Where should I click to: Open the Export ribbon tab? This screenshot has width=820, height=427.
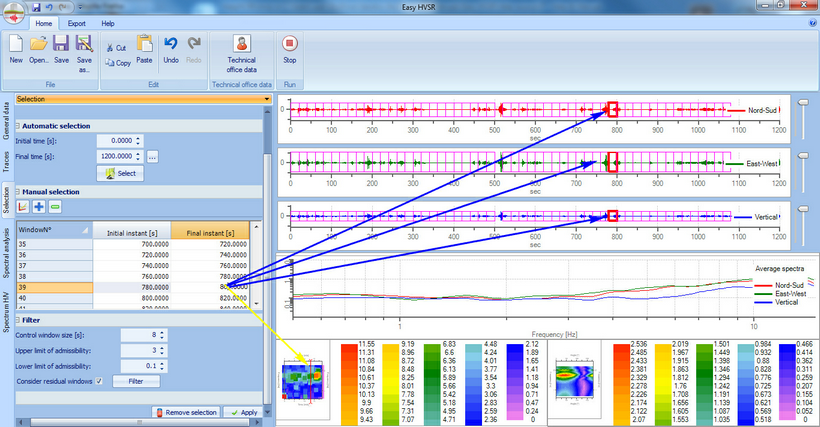76,24
